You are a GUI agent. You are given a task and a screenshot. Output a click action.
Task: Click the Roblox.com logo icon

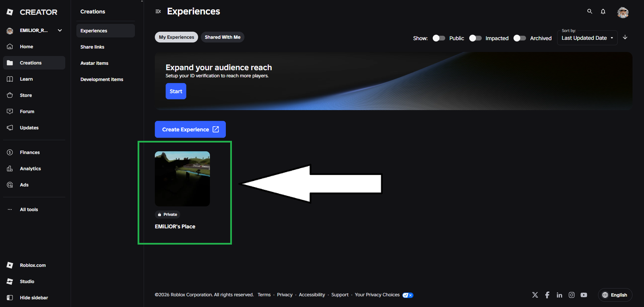(10, 265)
